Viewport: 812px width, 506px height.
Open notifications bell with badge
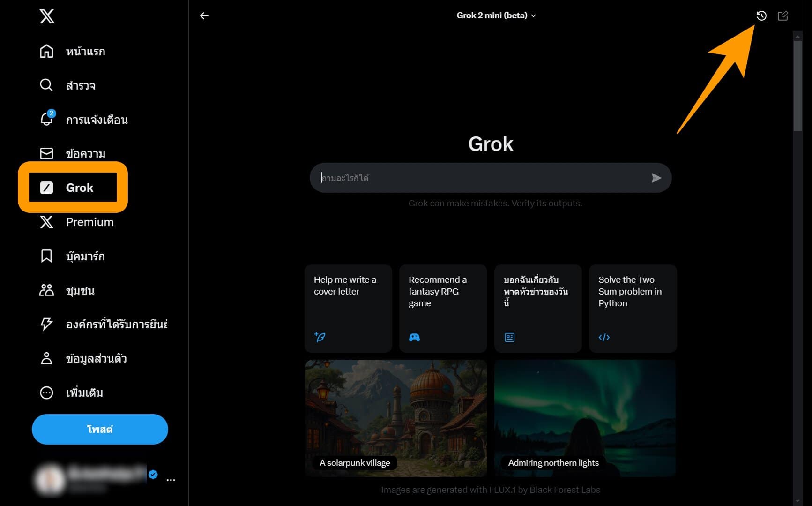click(46, 119)
